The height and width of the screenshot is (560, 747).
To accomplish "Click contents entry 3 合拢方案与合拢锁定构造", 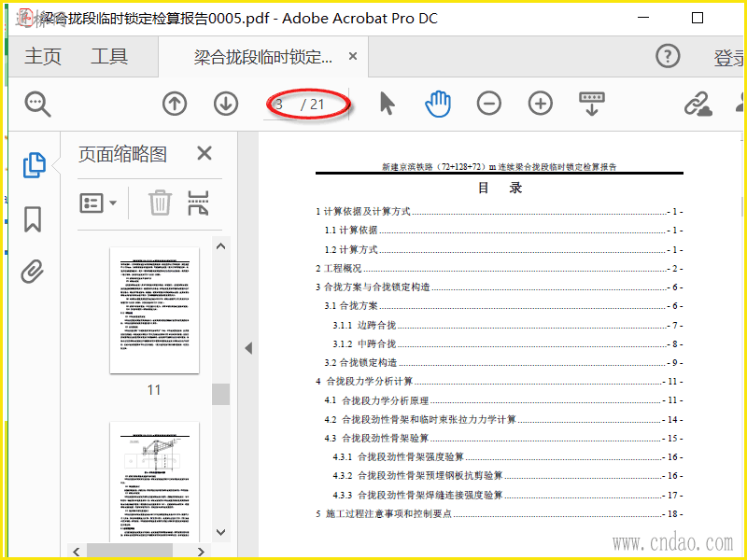I will pos(499,287).
